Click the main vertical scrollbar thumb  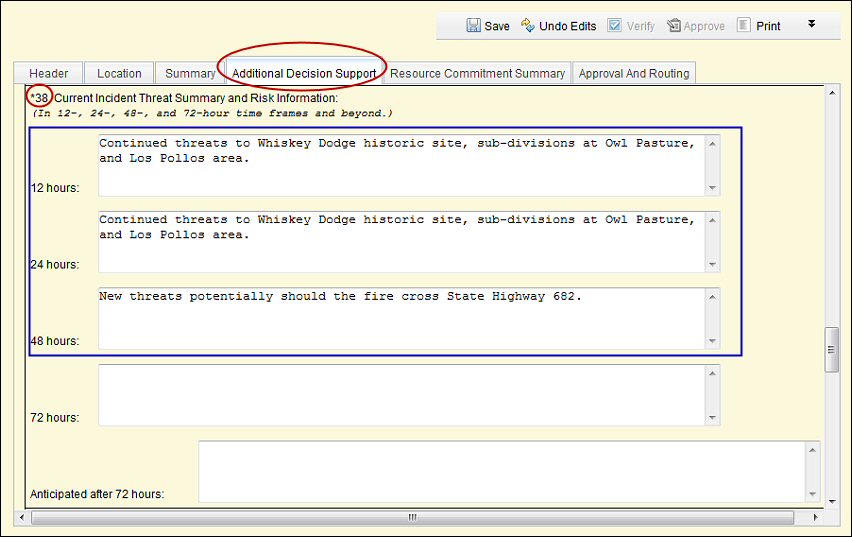831,349
